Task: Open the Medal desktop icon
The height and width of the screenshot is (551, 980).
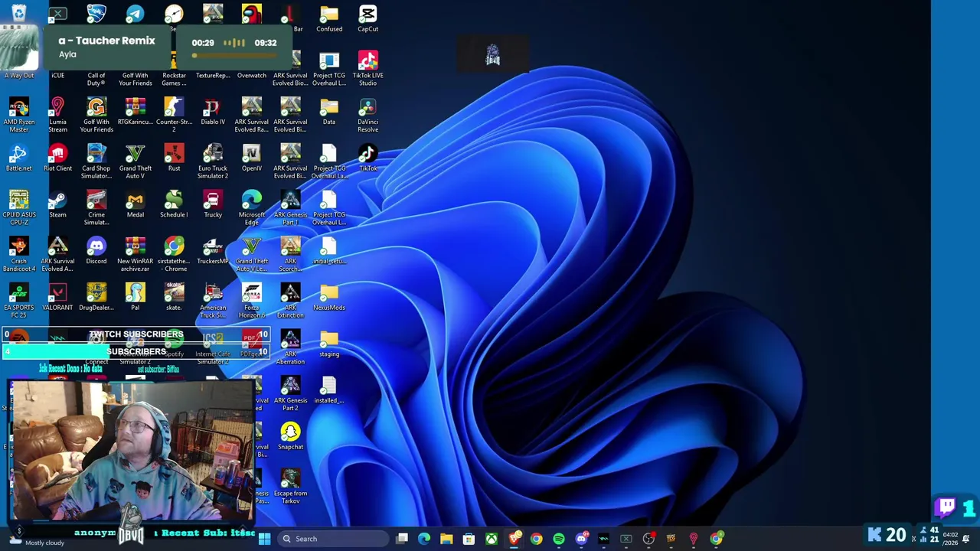Action: tap(136, 204)
